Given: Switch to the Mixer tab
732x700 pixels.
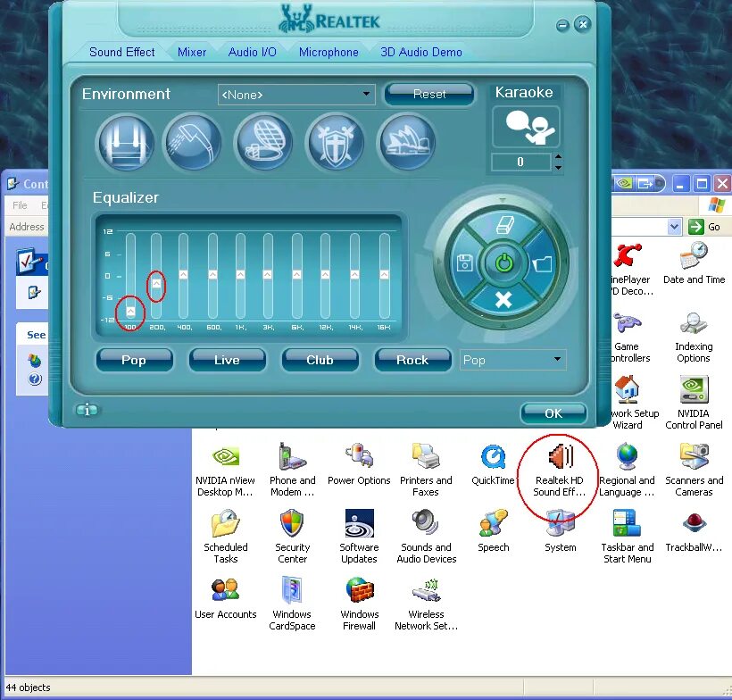Looking at the screenshot, I should click(192, 52).
